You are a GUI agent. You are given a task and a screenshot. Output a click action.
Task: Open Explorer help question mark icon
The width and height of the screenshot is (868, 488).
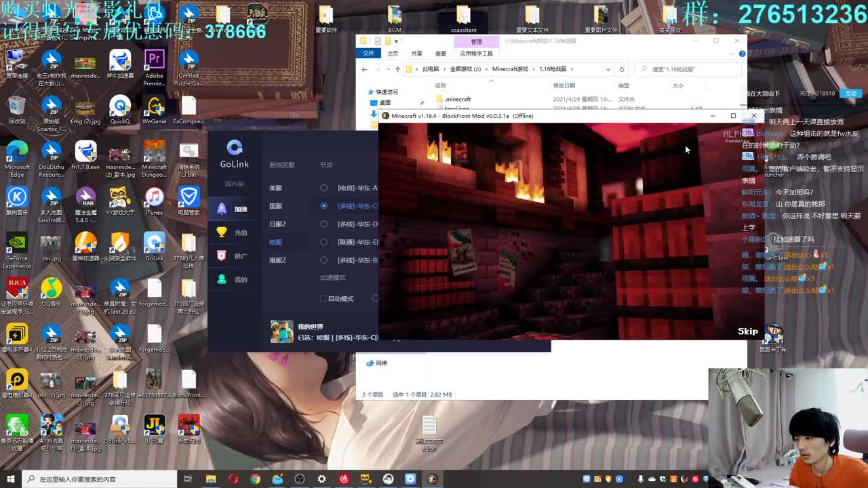(742, 54)
